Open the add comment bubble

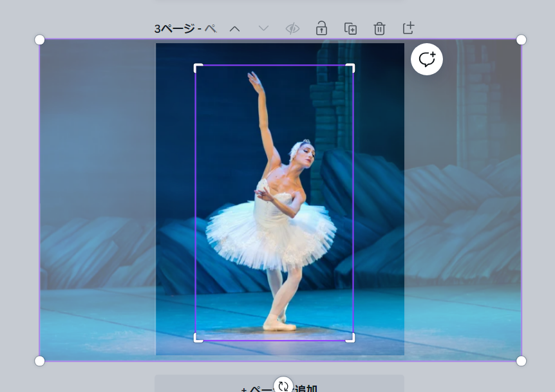(427, 59)
